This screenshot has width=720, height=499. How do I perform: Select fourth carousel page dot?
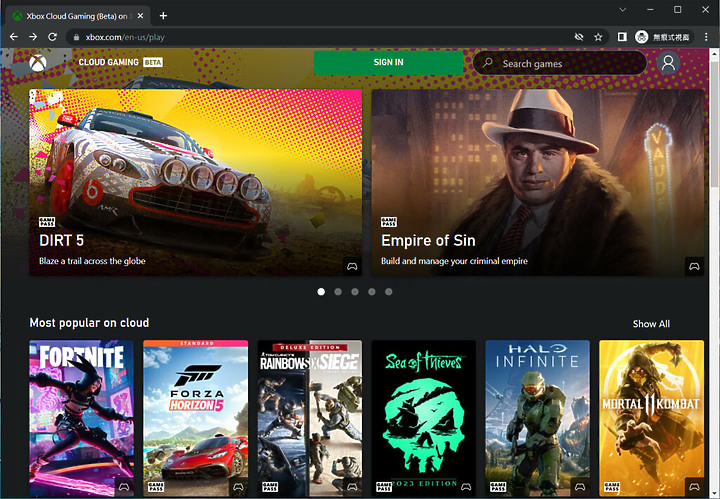pyautogui.click(x=372, y=292)
